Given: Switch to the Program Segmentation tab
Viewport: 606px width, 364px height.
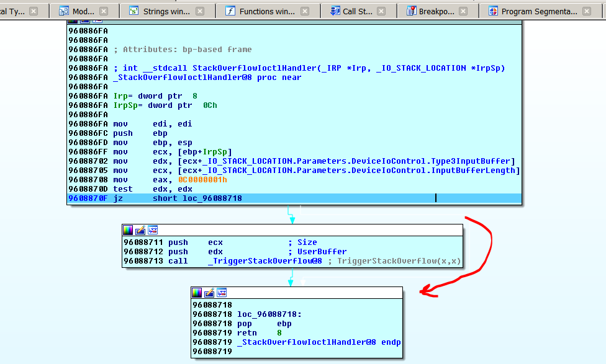Looking at the screenshot, I should tap(538, 11).
